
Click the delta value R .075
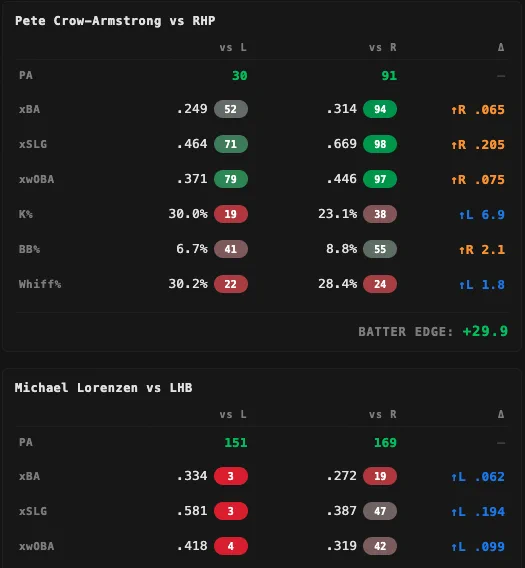pyautogui.click(x=478, y=180)
